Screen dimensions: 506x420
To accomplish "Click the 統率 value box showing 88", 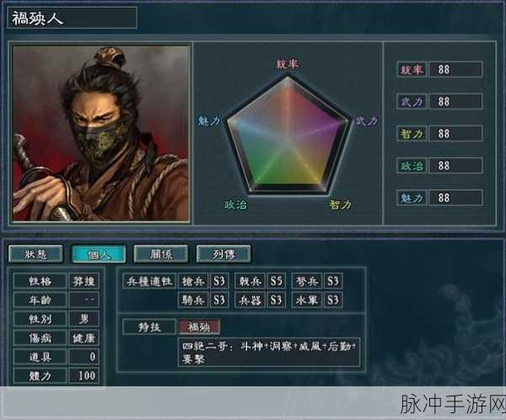I will tap(455, 69).
